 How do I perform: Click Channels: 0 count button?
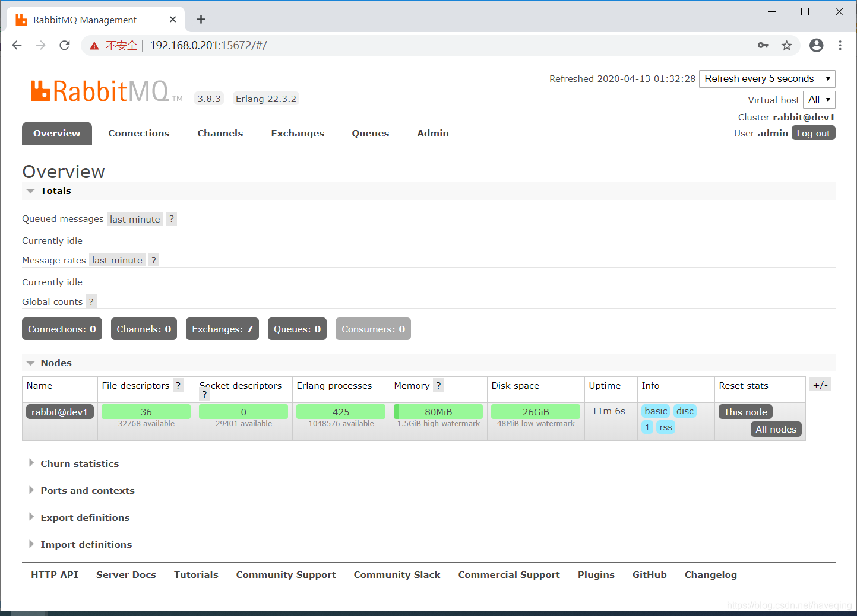(x=144, y=329)
